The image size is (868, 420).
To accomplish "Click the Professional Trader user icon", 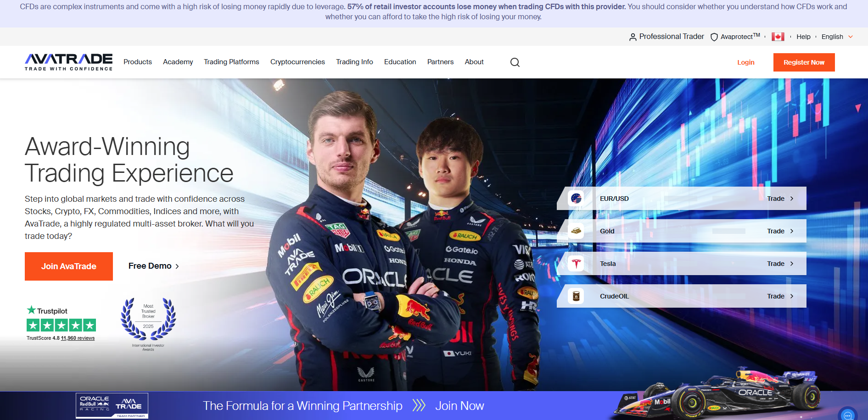I will pos(633,37).
